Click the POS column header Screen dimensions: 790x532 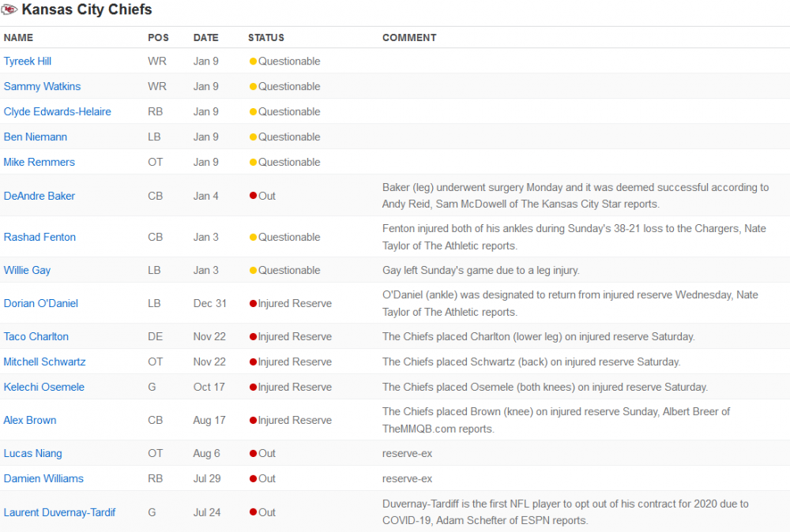[158, 38]
